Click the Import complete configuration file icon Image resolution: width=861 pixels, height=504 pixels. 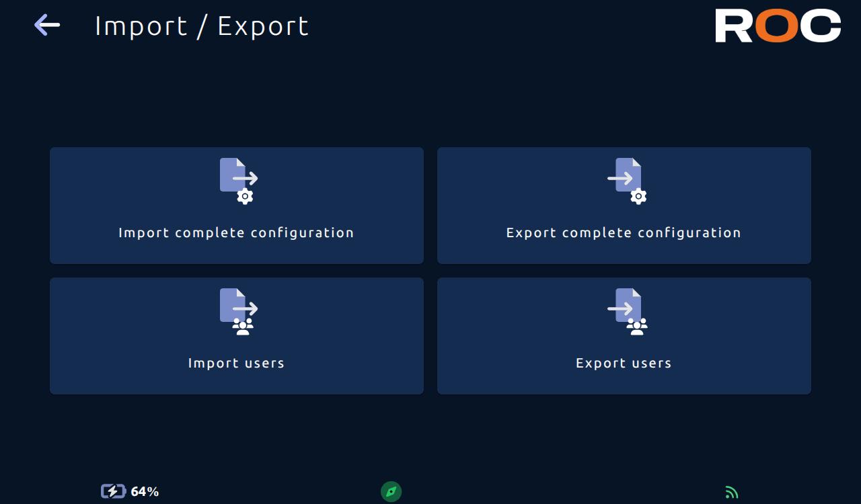tap(239, 181)
